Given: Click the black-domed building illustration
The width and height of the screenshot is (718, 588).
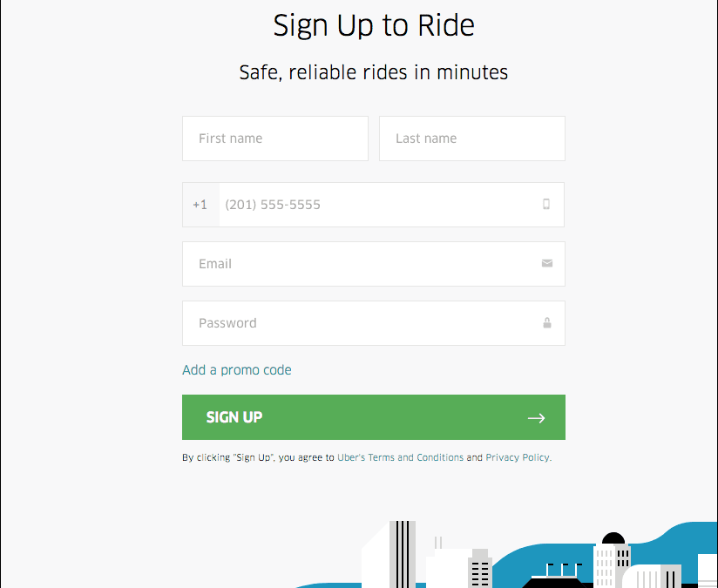Looking at the screenshot, I should tap(613, 558).
